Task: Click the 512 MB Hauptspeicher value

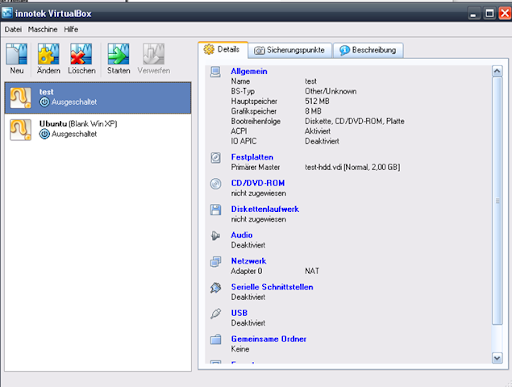Action: click(317, 101)
